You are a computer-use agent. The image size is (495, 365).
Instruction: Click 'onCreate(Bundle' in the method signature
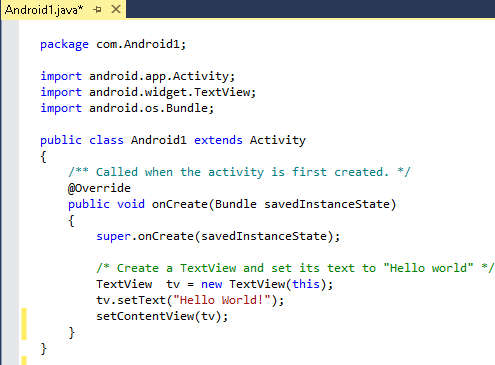click(204, 204)
